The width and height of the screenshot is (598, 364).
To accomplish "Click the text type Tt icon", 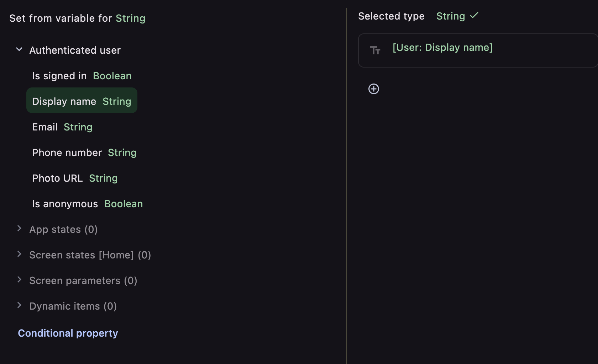I will pyautogui.click(x=375, y=50).
